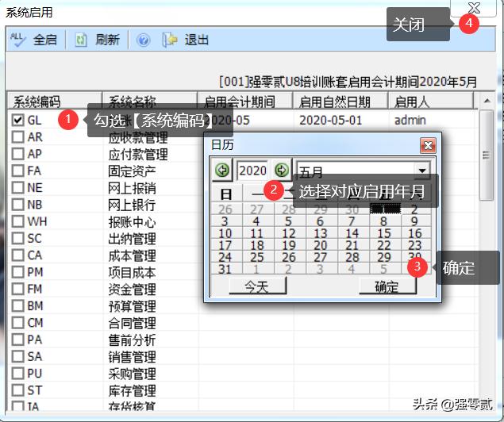
Task: Enable the SA 销售管理 checkbox
Action: (x=18, y=356)
